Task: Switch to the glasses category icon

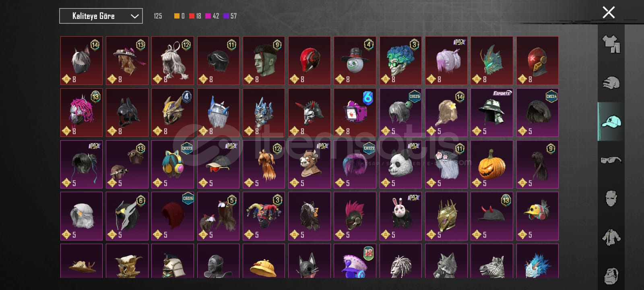Action: 611,160
